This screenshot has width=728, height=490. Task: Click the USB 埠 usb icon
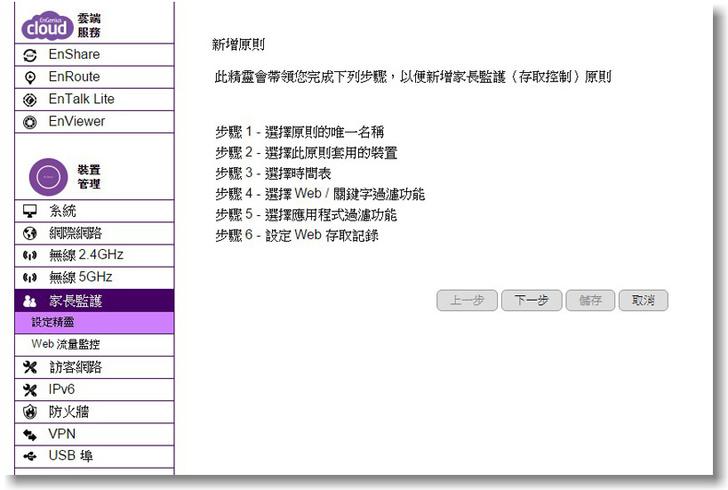[x=30, y=457]
